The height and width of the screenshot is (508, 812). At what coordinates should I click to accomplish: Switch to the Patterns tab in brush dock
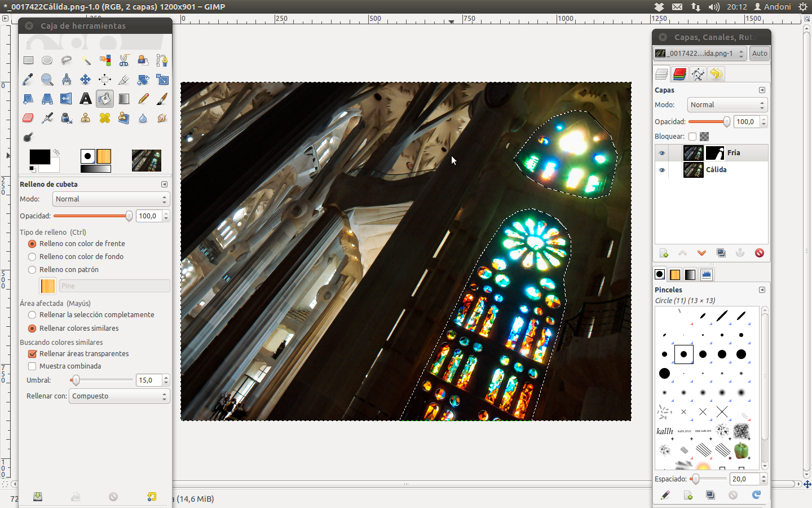click(x=675, y=275)
